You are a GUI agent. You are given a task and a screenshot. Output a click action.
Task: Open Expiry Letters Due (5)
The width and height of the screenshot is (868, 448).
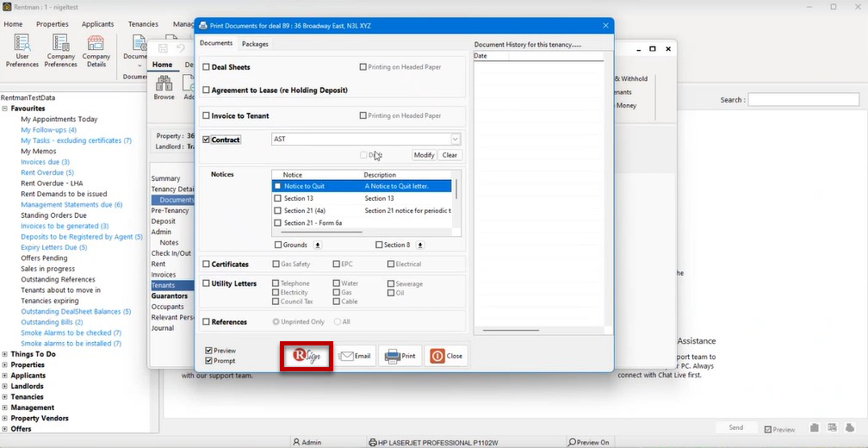point(53,247)
